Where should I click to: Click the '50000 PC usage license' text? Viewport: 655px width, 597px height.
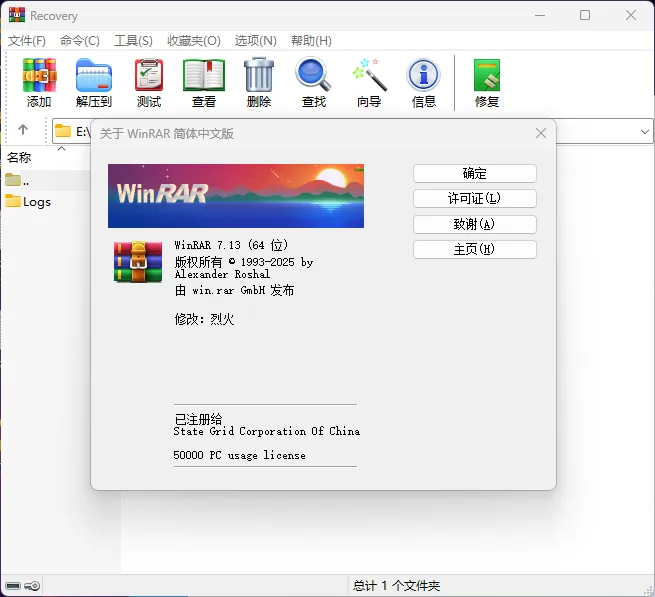click(x=239, y=455)
